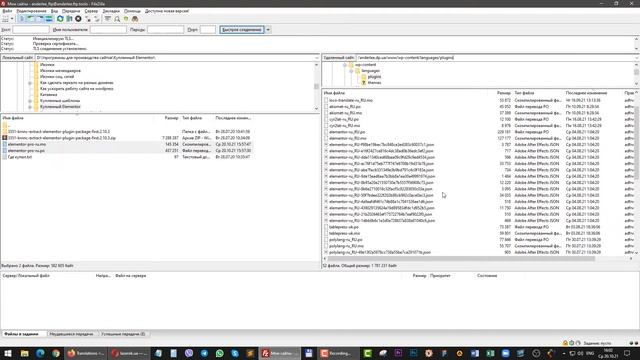The width and height of the screenshot is (640, 360).
Task: Toggle the message log display
Action: coord(22,19)
